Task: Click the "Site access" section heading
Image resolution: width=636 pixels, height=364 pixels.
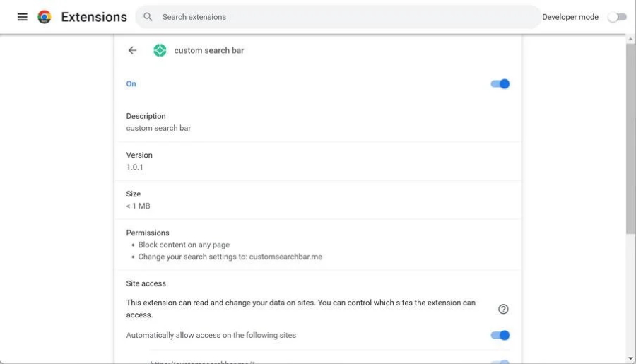Action: pos(146,283)
